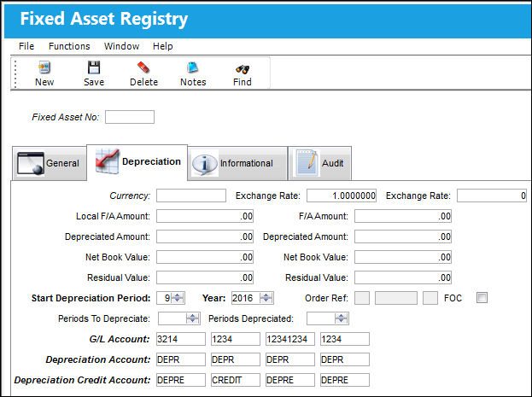Click the Periods Depreciated value box
532x397 pixels.
(320, 318)
